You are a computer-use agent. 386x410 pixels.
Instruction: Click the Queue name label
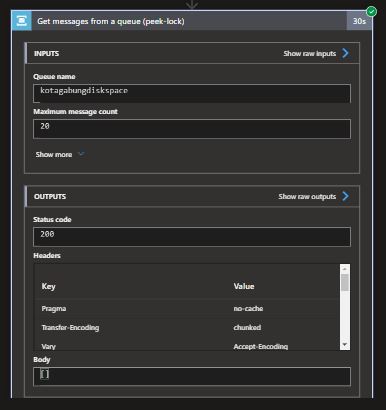click(x=54, y=77)
